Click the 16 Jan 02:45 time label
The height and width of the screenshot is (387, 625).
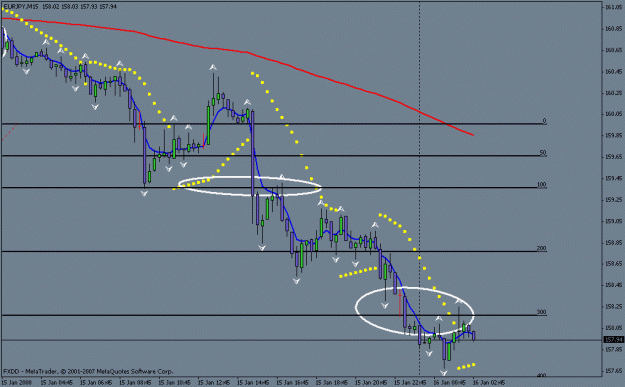[x=489, y=383]
